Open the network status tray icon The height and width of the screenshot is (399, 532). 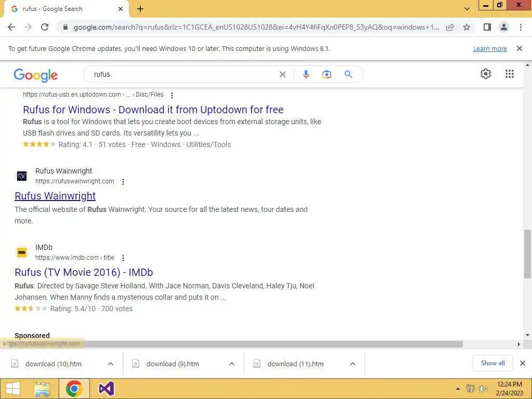470,389
